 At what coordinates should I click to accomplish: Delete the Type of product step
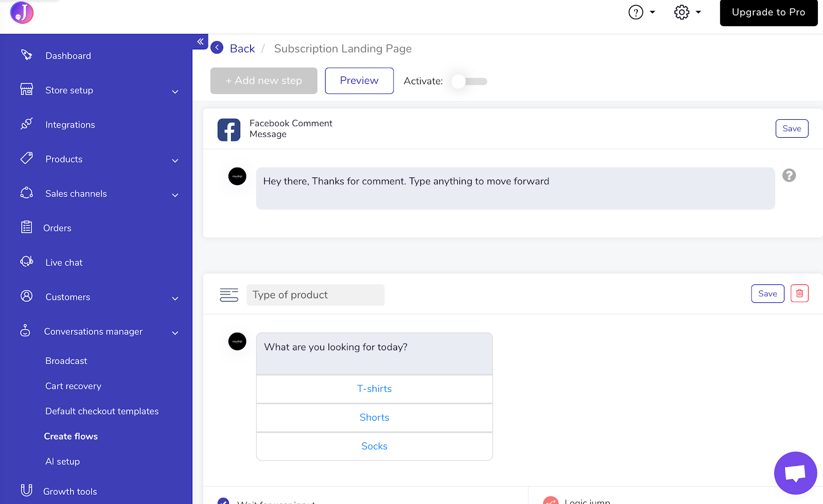coord(799,294)
